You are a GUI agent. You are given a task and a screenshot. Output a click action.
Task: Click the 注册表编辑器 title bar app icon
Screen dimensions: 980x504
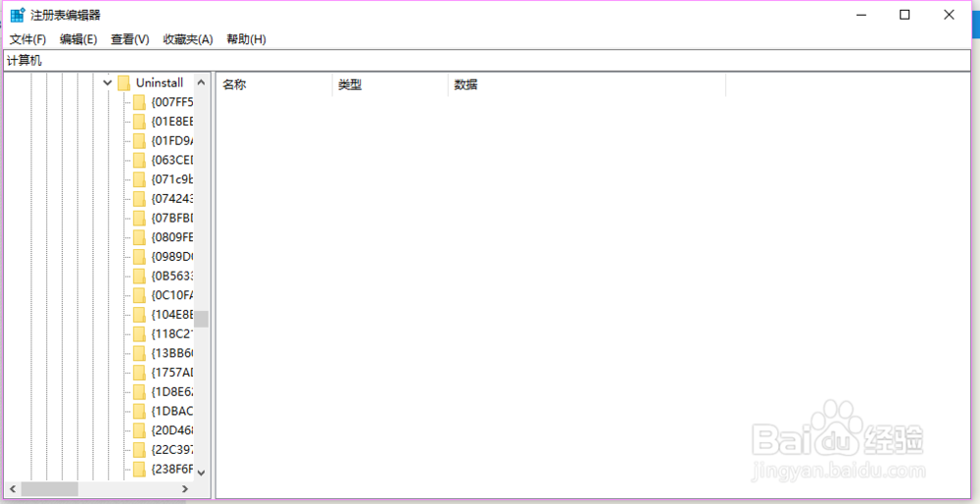click(18, 15)
